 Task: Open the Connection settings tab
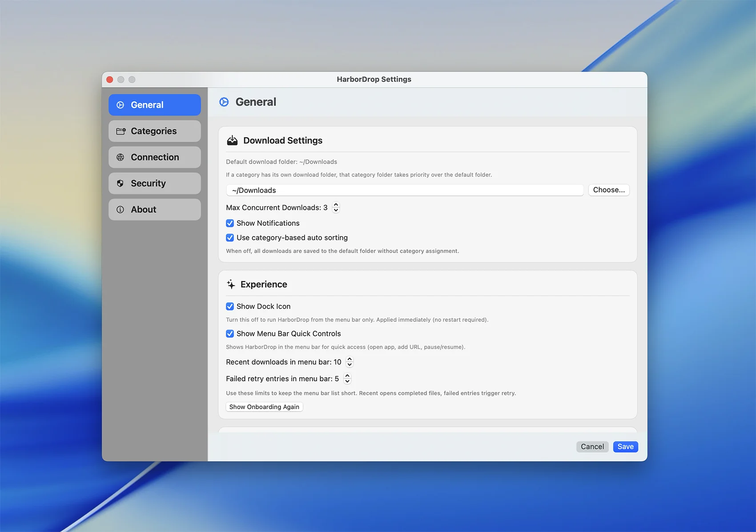(x=154, y=157)
